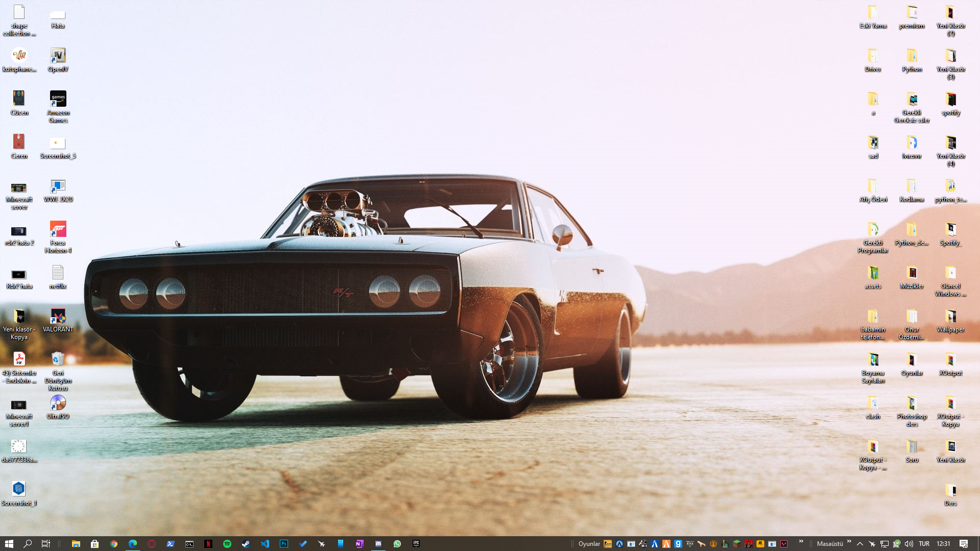Start GTA V from the Oyunlar toolbar
This screenshot has width=980, height=551.
click(689, 544)
